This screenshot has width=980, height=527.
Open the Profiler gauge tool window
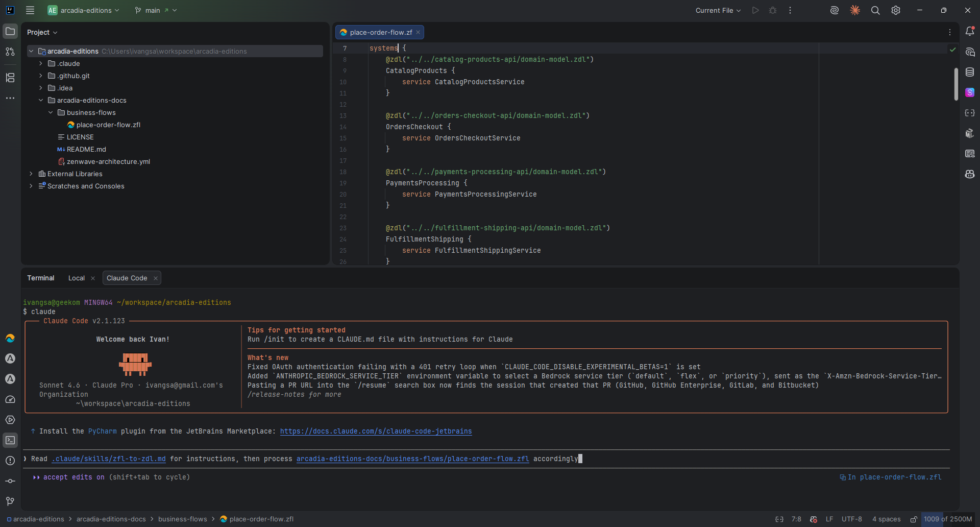pyautogui.click(x=10, y=399)
